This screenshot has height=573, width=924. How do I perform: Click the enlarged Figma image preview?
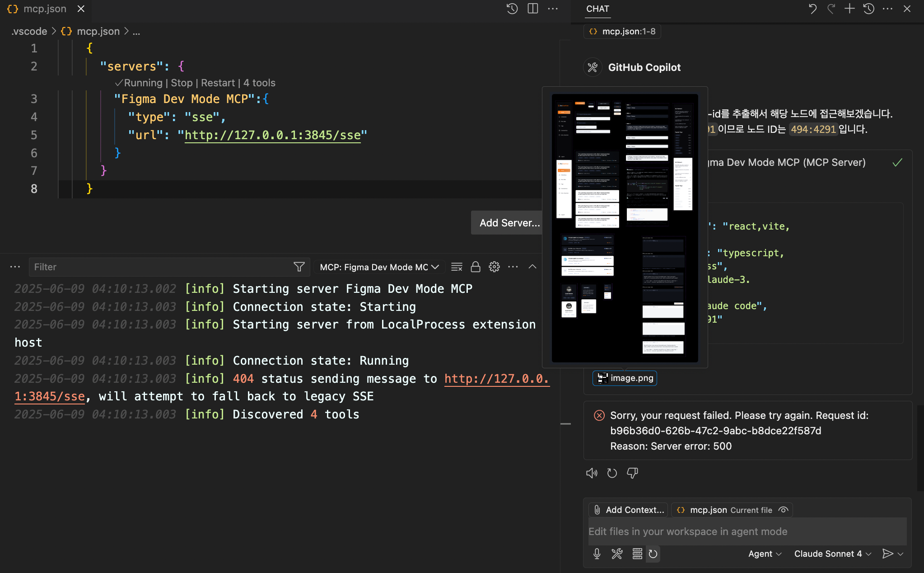(625, 228)
